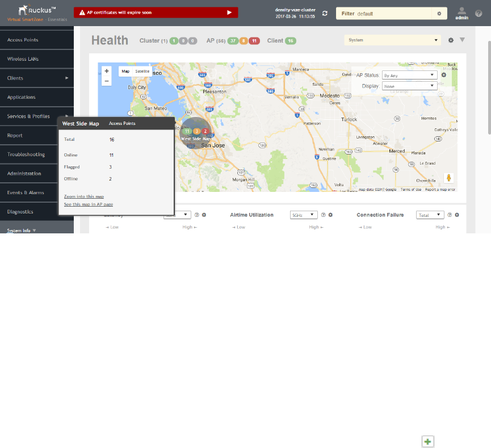Click the green 37 online AP badge

[x=233, y=41]
